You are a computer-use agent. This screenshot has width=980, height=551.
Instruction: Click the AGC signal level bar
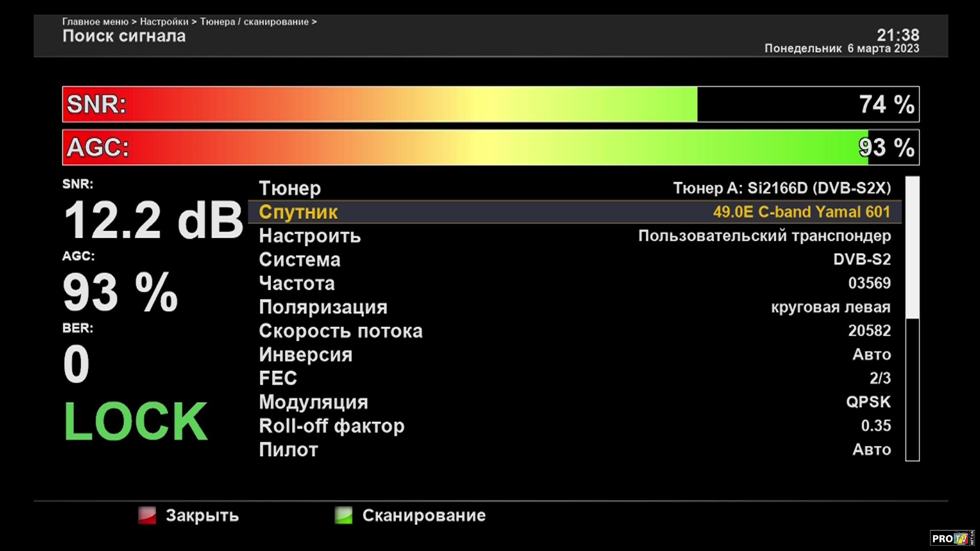coord(490,147)
